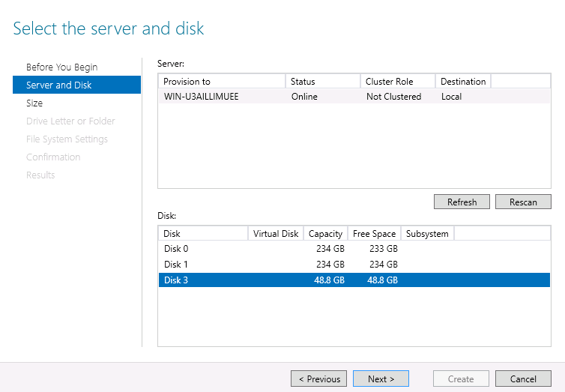Image resolution: width=565 pixels, height=392 pixels.
Task: Click the Rescan button
Action: [x=523, y=202]
